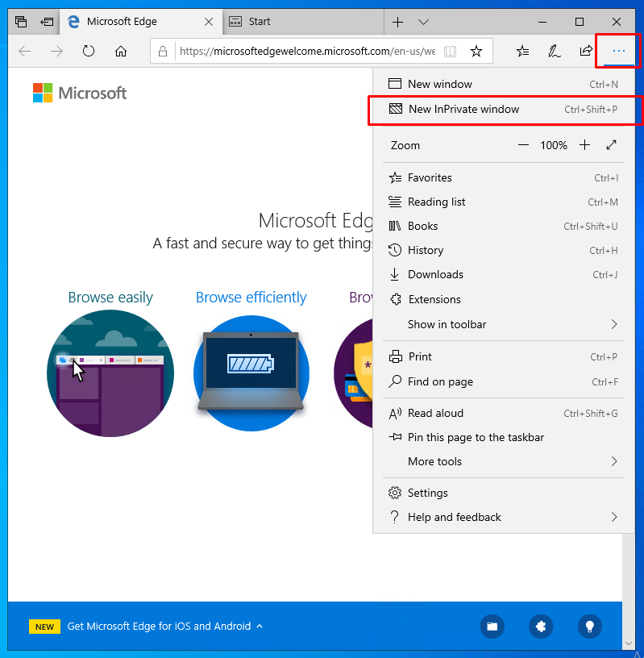Viewport: 644px width, 658px height.
Task: Click the Browse easily illustration
Action: 110,373
